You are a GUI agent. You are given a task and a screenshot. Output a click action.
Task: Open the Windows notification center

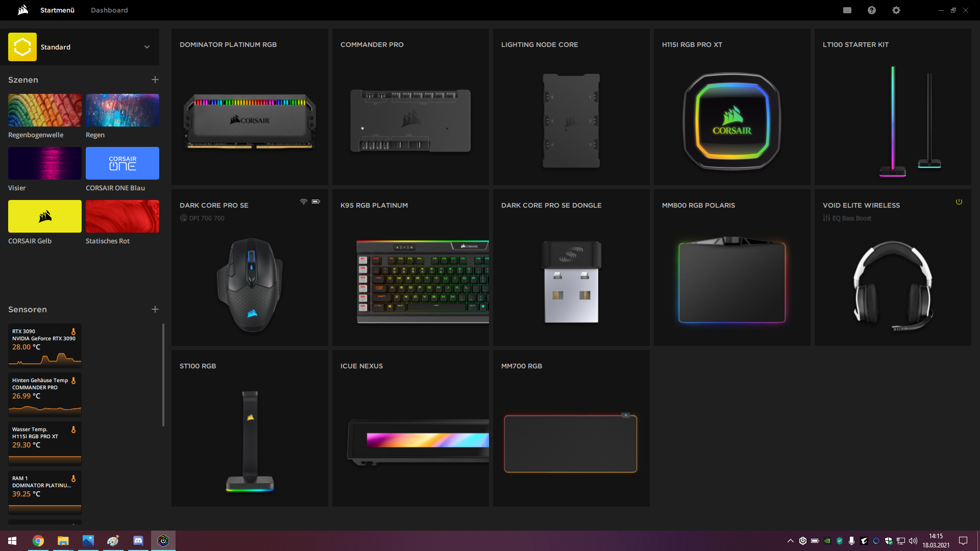[963, 541]
